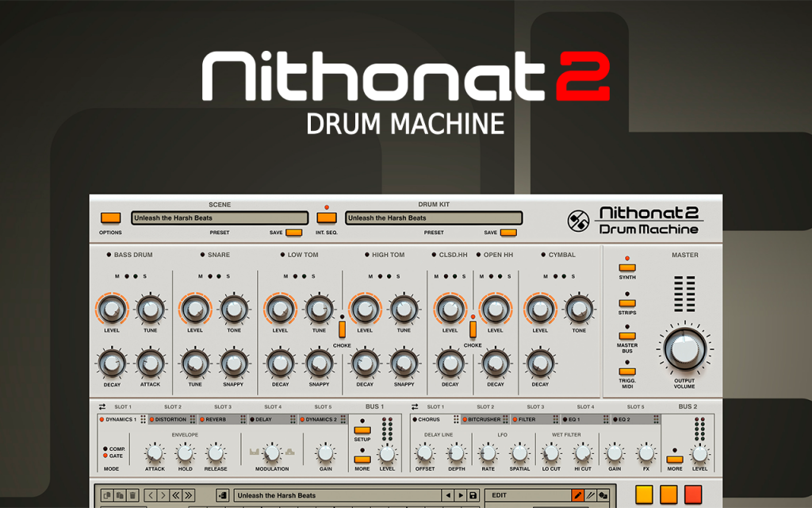Viewport: 812px width, 508px height.
Task: Click the Filter slot grid handle
Action: pos(556,419)
